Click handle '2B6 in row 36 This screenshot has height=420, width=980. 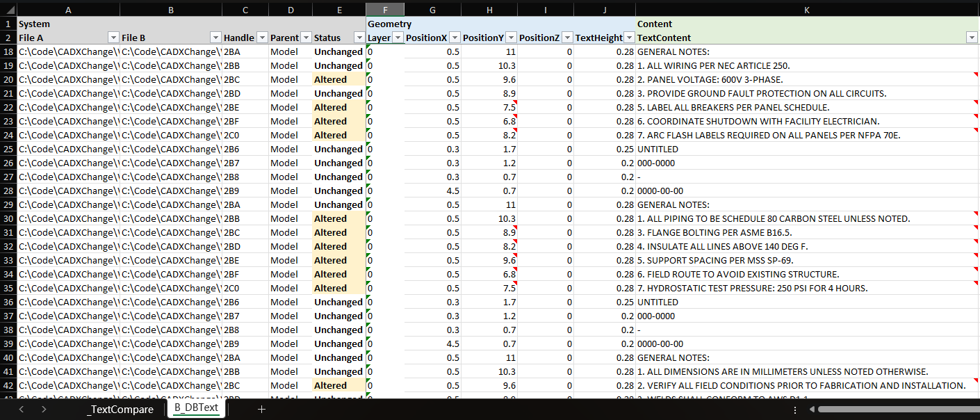pyautogui.click(x=245, y=302)
